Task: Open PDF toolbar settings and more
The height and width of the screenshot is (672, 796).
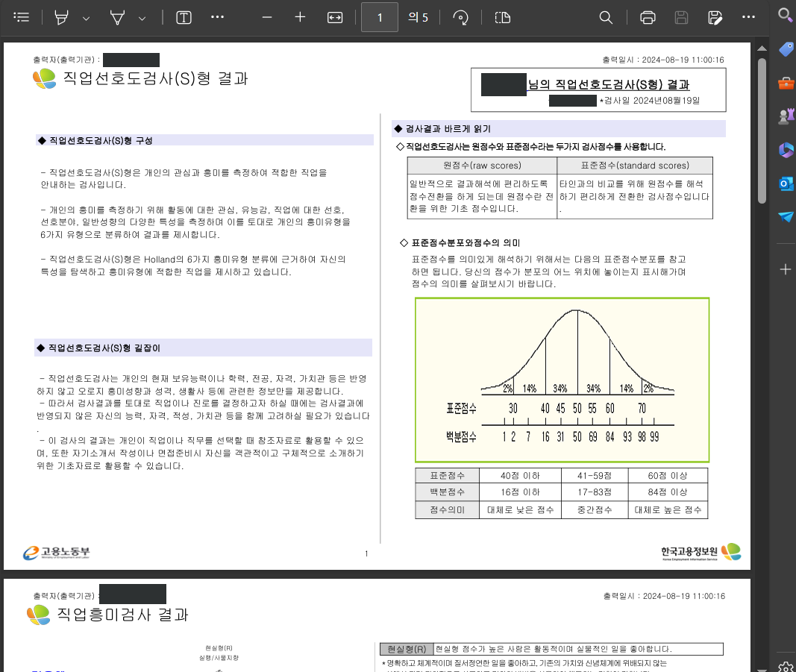Action: (748, 17)
